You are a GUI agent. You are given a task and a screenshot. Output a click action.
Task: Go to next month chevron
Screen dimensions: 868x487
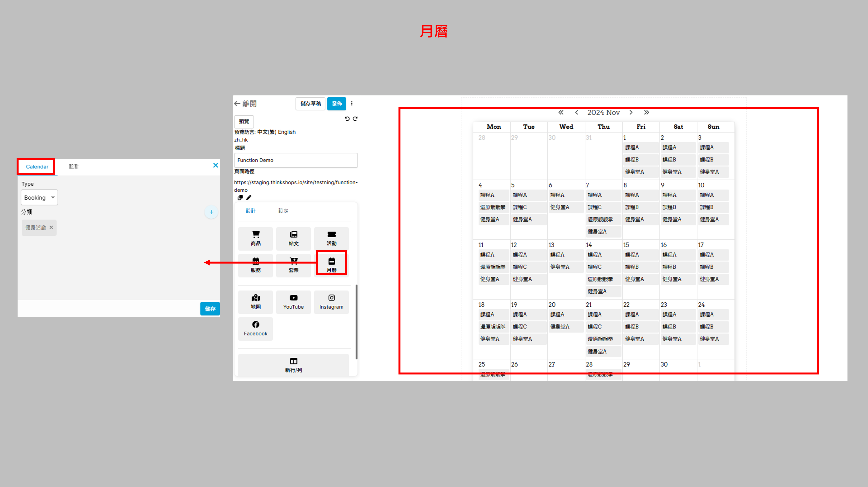pyautogui.click(x=631, y=112)
